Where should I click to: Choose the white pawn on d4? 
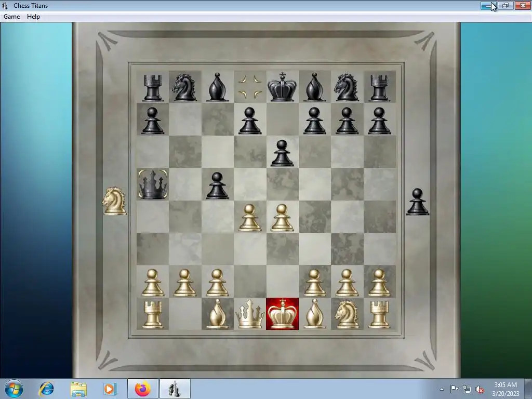(x=250, y=218)
